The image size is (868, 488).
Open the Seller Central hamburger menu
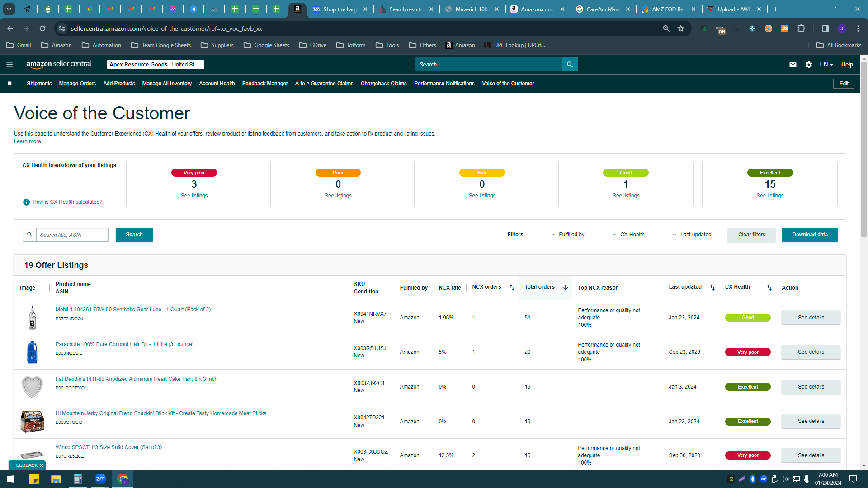9,65
